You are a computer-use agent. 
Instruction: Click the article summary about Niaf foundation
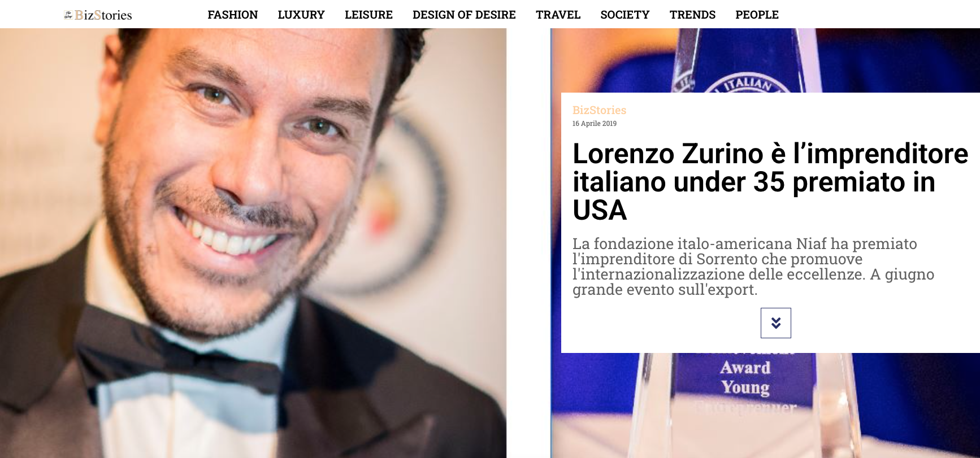coord(753,267)
